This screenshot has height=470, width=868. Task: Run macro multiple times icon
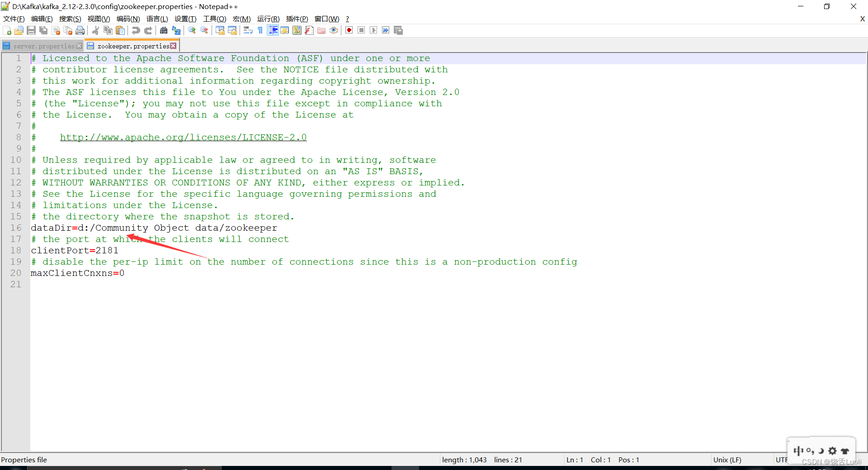[x=386, y=30]
